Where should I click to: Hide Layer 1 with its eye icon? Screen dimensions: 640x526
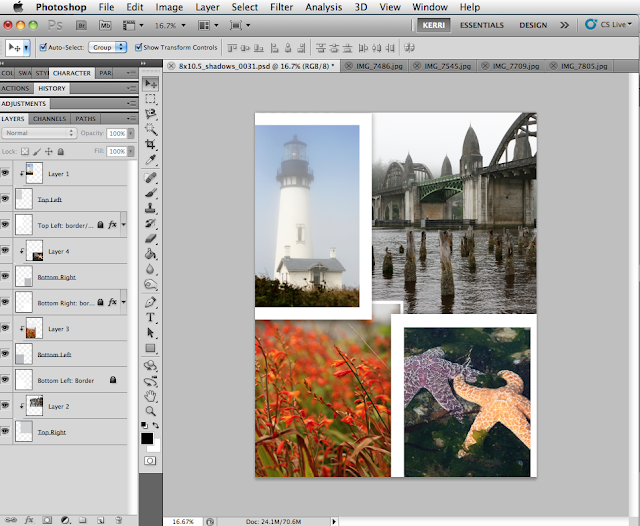7,174
